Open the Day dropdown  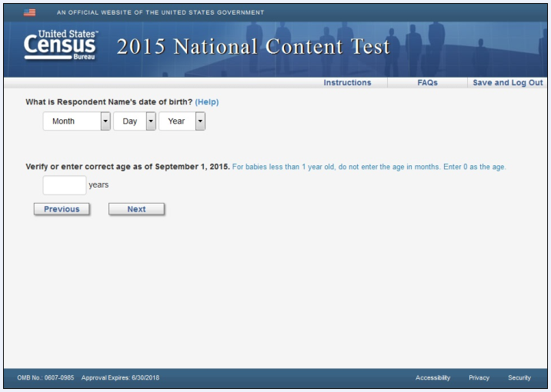(135, 121)
